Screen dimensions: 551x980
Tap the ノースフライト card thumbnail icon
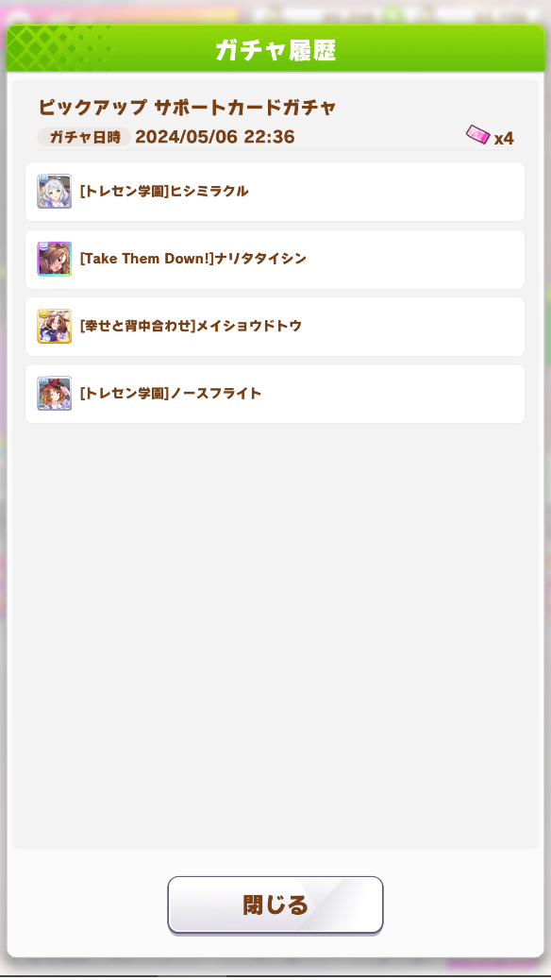click(x=55, y=393)
